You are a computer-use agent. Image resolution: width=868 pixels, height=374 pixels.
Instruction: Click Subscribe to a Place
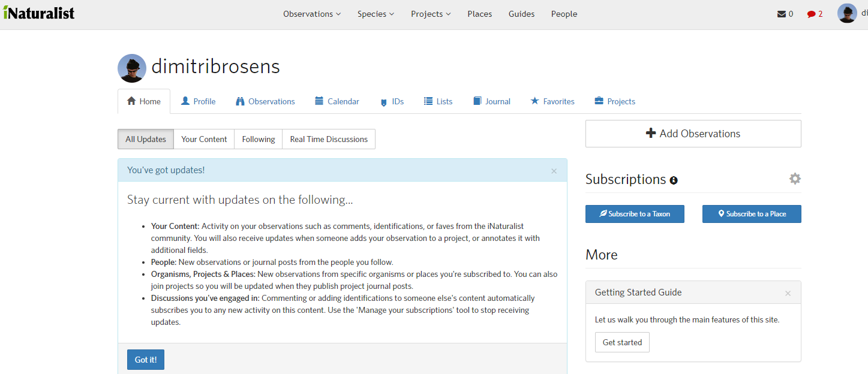(752, 214)
